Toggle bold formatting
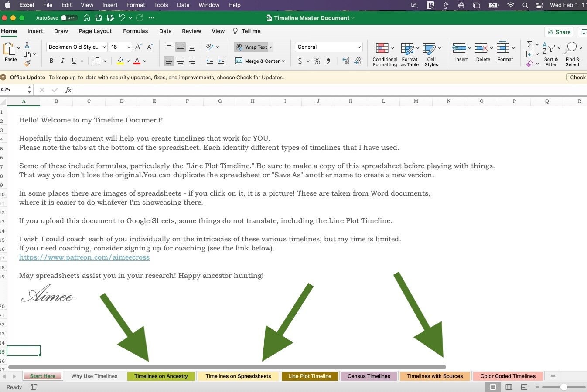 coord(51,61)
